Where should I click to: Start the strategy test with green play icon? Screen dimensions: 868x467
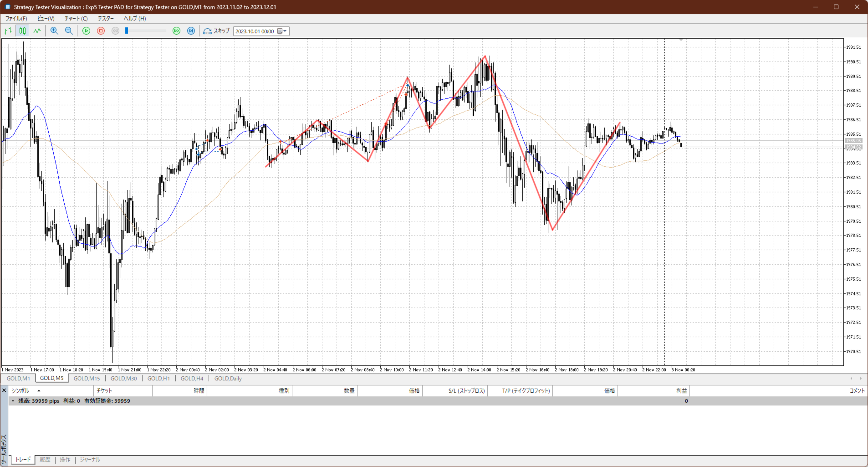(86, 31)
